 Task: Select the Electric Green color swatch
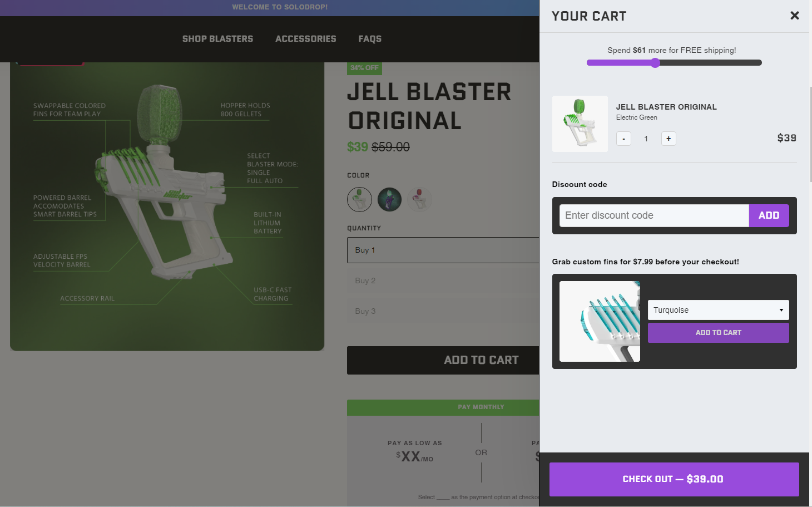[x=359, y=199]
